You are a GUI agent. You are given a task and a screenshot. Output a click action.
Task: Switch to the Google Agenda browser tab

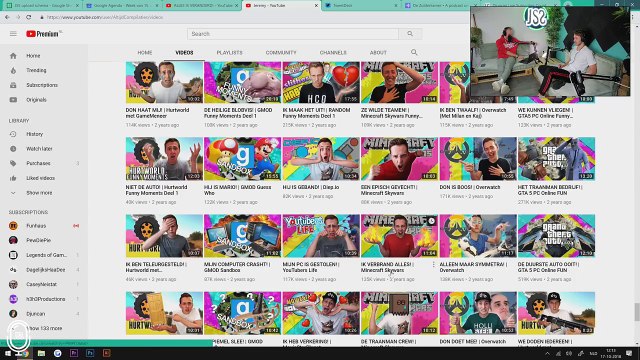121,6
